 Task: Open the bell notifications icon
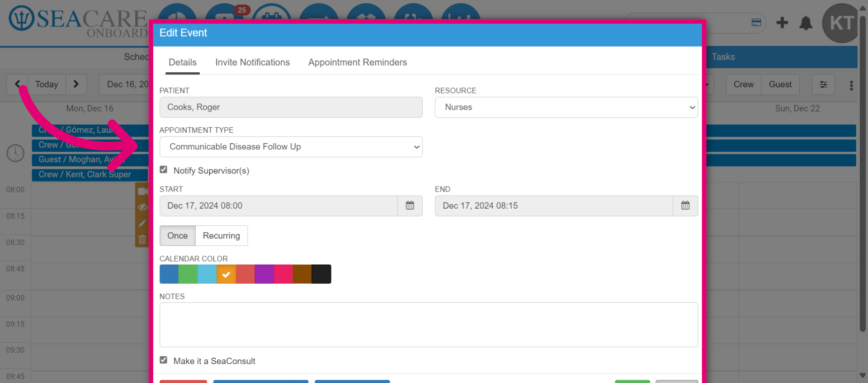pyautogui.click(x=806, y=23)
